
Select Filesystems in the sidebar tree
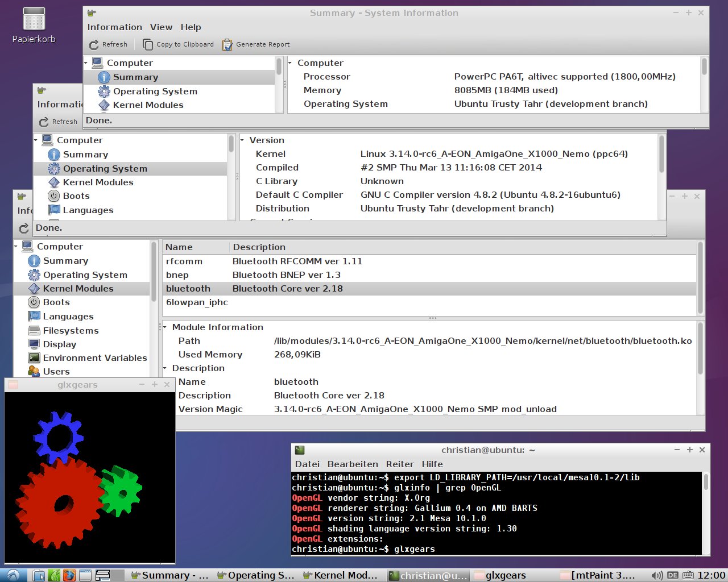pyautogui.click(x=71, y=331)
